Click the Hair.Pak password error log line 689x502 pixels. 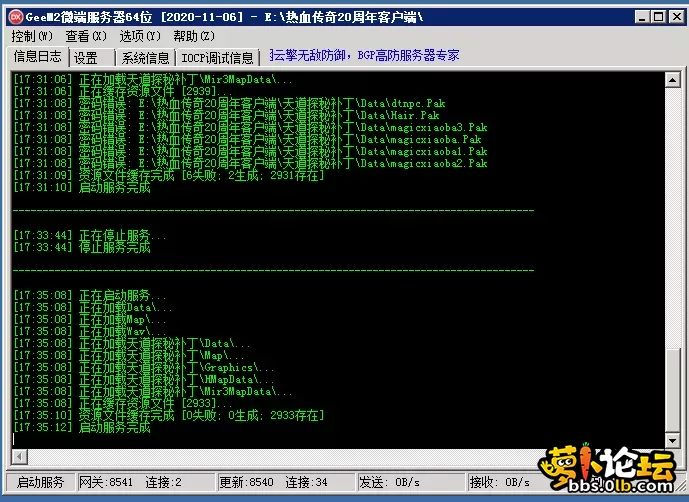pyautogui.click(x=226, y=115)
